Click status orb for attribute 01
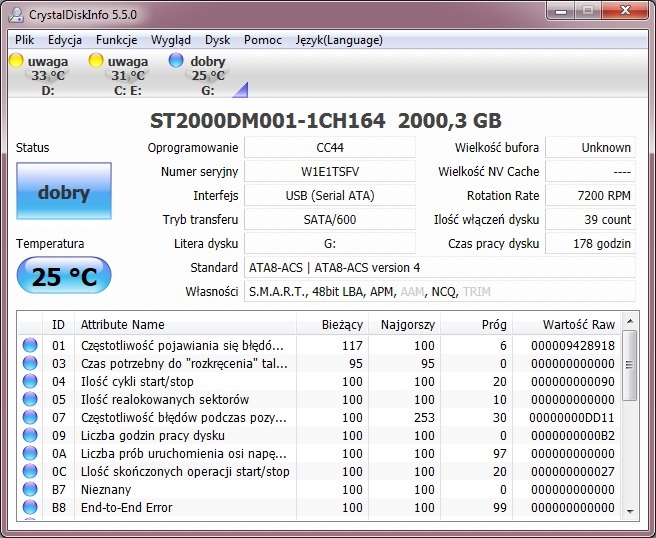656x538 pixels. (30, 345)
